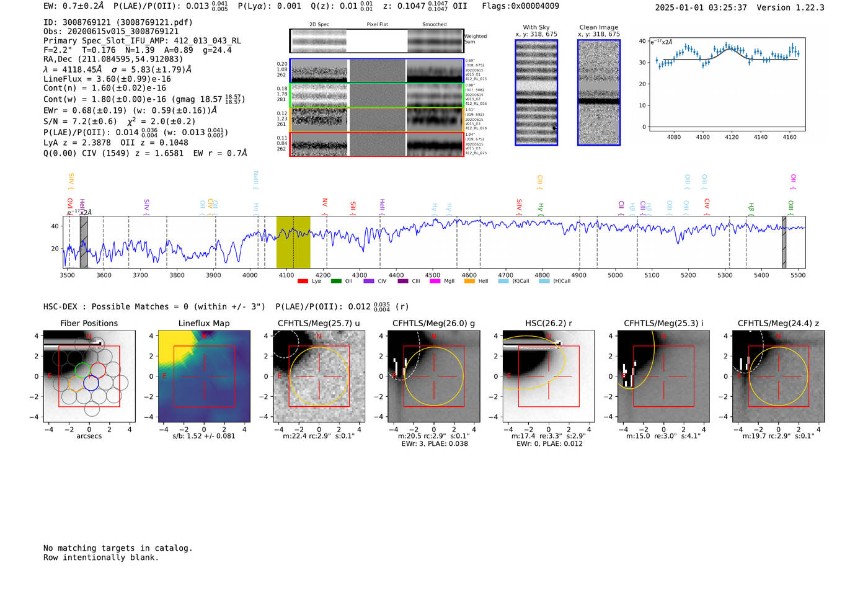Click the green OII legend swatch
Image resolution: width=868 pixels, height=591 pixels.
tap(336, 282)
